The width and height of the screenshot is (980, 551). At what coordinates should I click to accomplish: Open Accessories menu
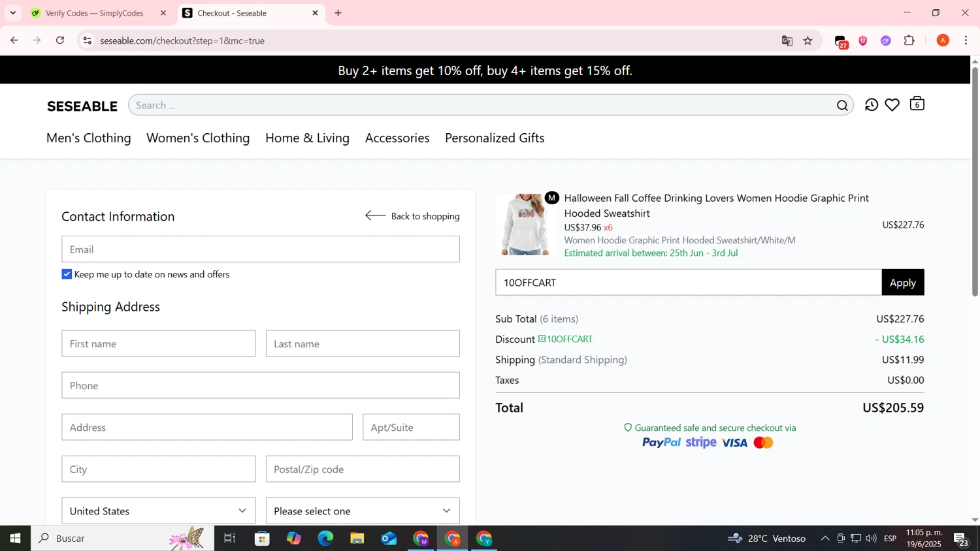pyautogui.click(x=397, y=138)
